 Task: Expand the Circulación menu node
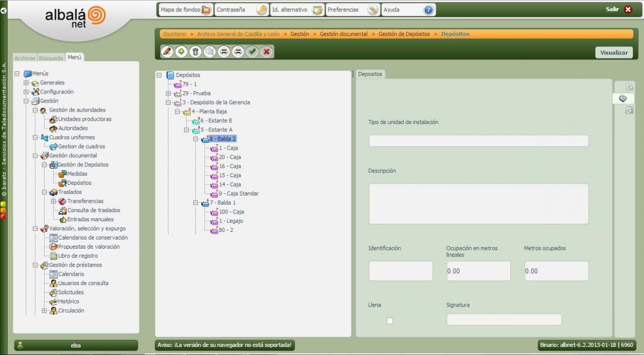coord(44,310)
